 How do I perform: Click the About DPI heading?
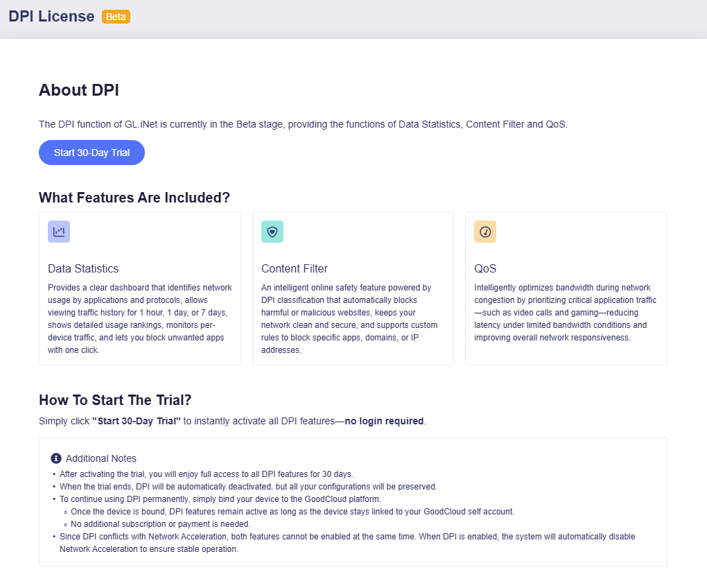(78, 90)
